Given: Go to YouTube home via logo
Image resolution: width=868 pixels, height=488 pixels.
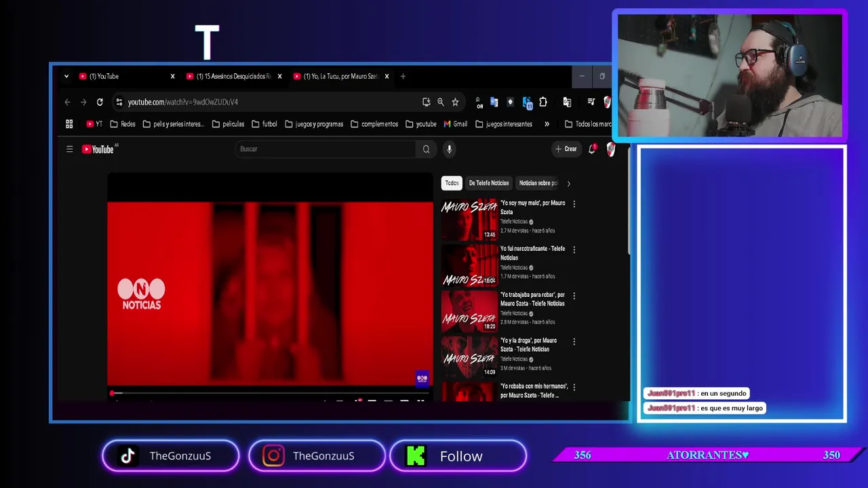Looking at the screenshot, I should click(99, 149).
